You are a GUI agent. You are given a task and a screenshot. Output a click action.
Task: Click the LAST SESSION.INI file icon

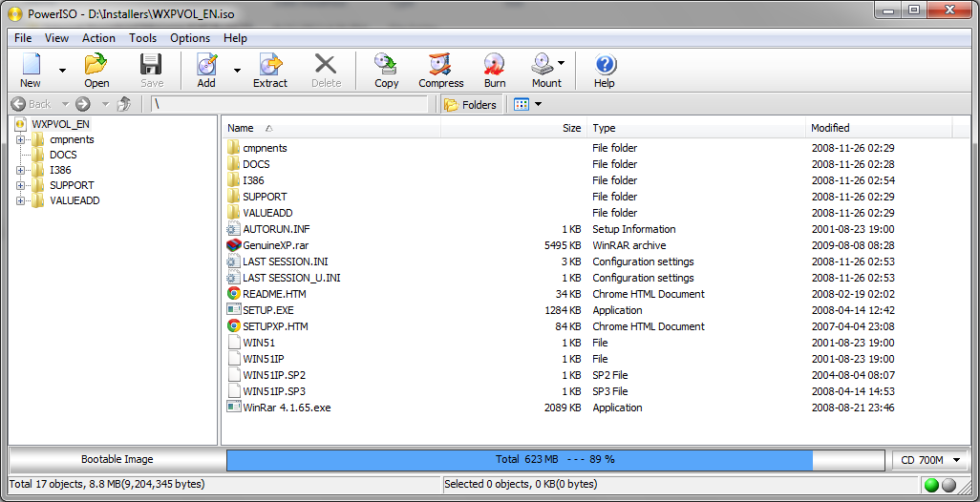click(234, 261)
